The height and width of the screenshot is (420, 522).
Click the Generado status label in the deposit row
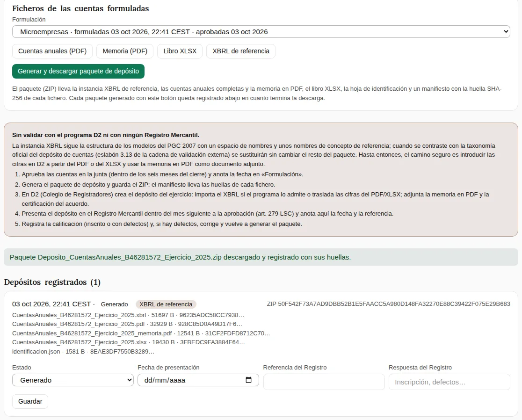click(114, 304)
